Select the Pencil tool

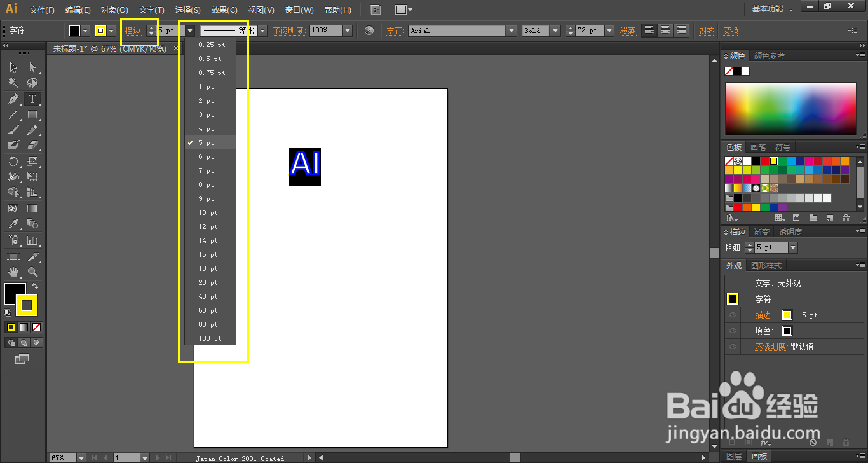pos(32,130)
